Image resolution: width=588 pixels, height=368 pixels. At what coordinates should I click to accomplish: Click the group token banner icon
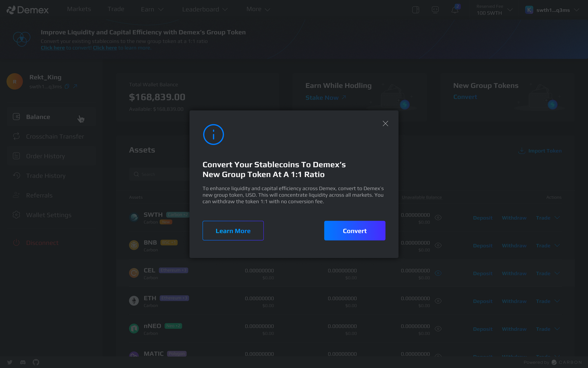[x=21, y=39]
